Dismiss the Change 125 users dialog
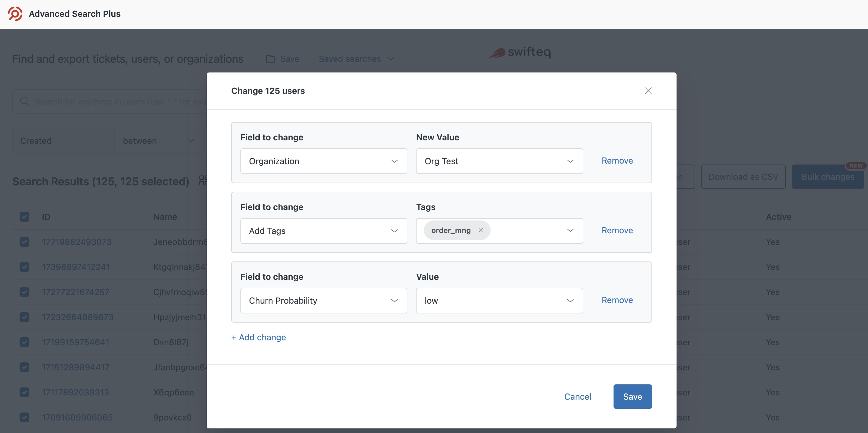 coord(648,91)
